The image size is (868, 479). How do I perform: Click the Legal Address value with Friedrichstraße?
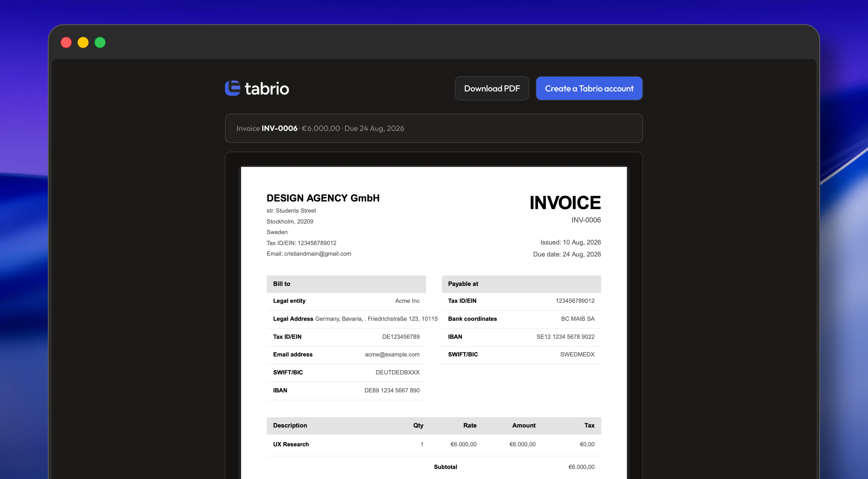(x=376, y=319)
